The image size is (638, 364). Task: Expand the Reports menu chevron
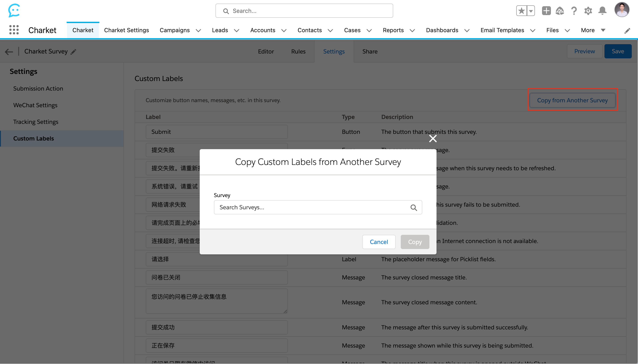[412, 30]
